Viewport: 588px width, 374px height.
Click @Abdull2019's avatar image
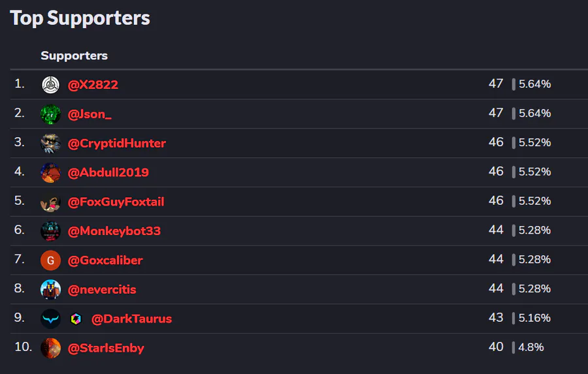click(x=50, y=172)
